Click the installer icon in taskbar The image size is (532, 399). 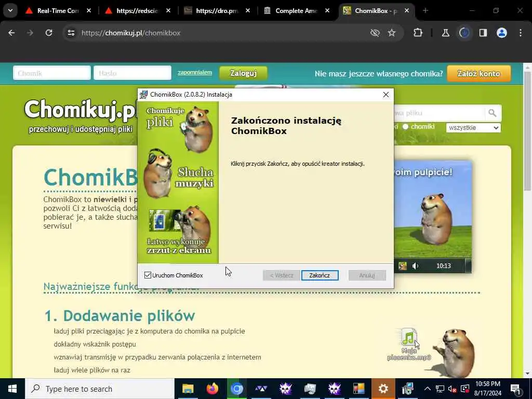(x=407, y=389)
